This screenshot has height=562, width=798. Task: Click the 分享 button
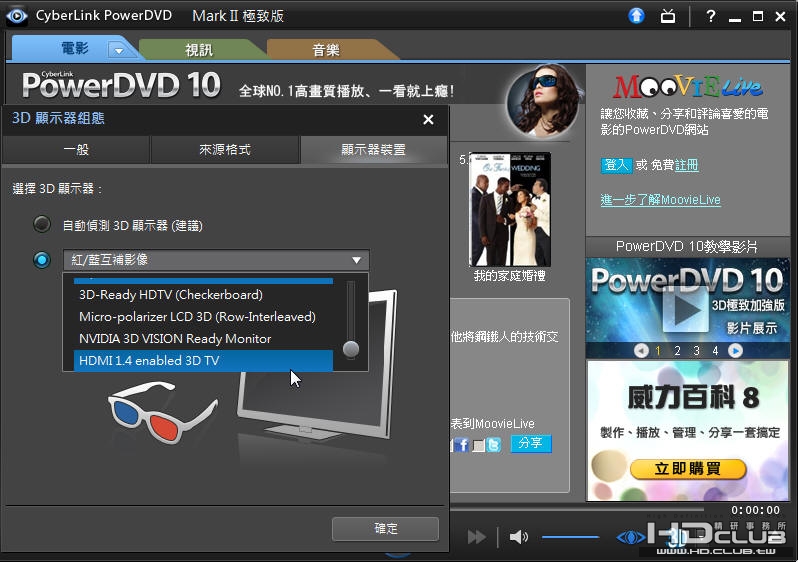(531, 443)
